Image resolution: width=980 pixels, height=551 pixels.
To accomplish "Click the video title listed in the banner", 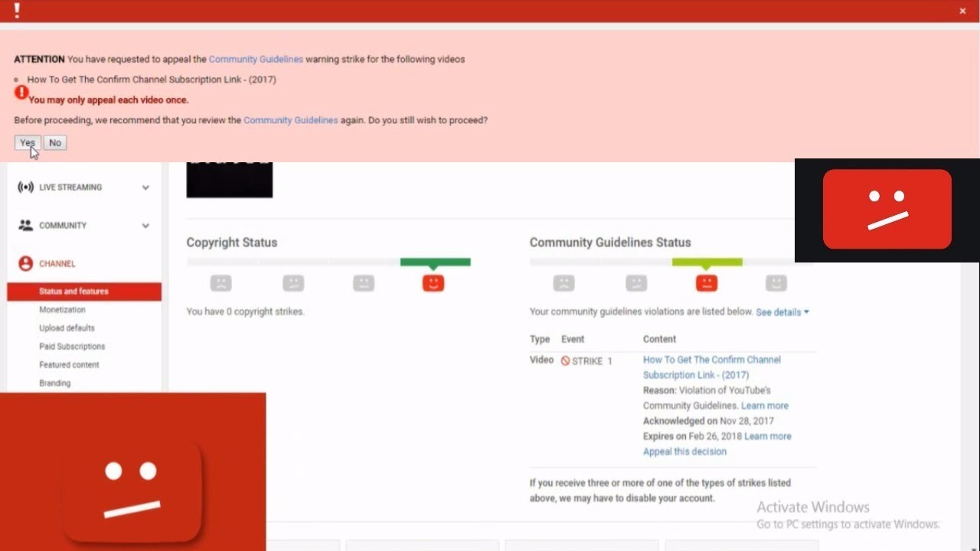I will [152, 80].
